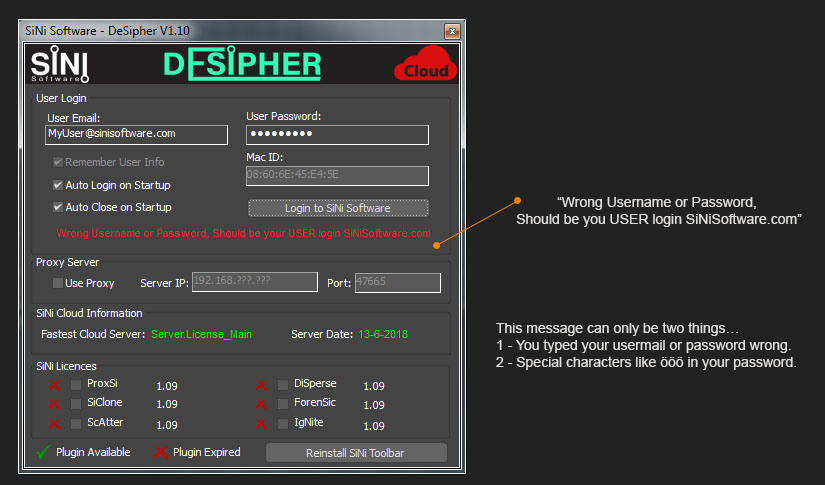The image size is (825, 485).
Task: Uncheck Auto Close on Startup
Action: point(58,207)
